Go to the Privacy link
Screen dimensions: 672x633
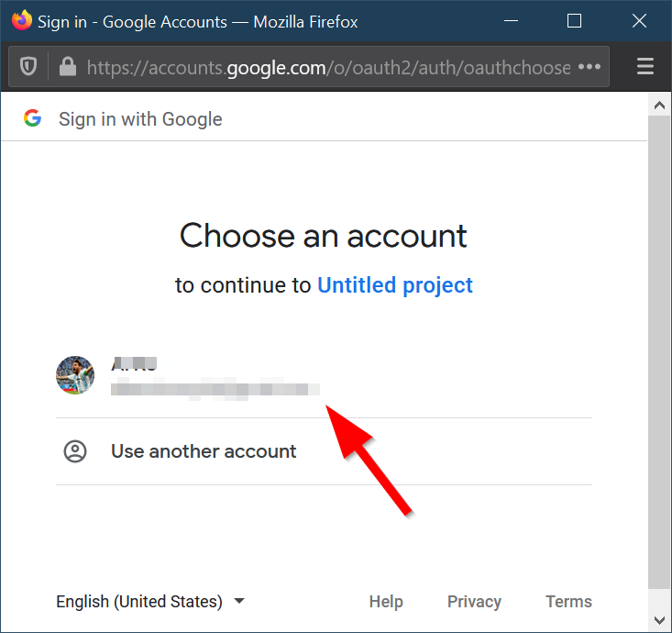[474, 602]
